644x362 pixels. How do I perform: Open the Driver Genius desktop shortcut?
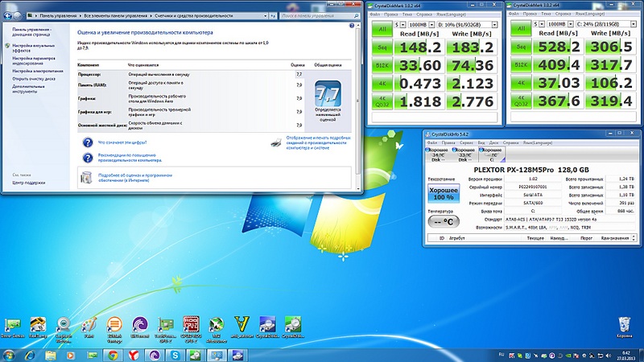[13, 327]
